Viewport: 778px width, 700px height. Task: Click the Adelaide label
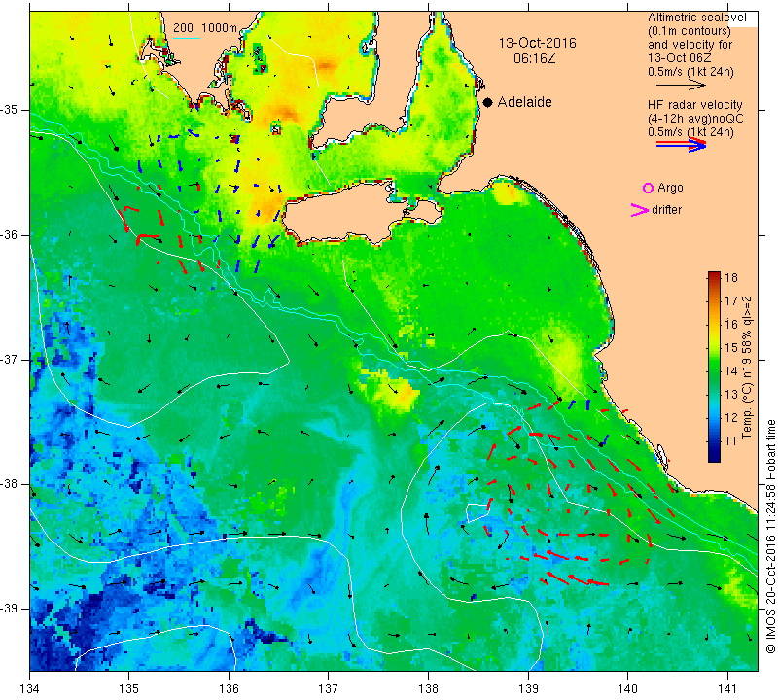(524, 102)
